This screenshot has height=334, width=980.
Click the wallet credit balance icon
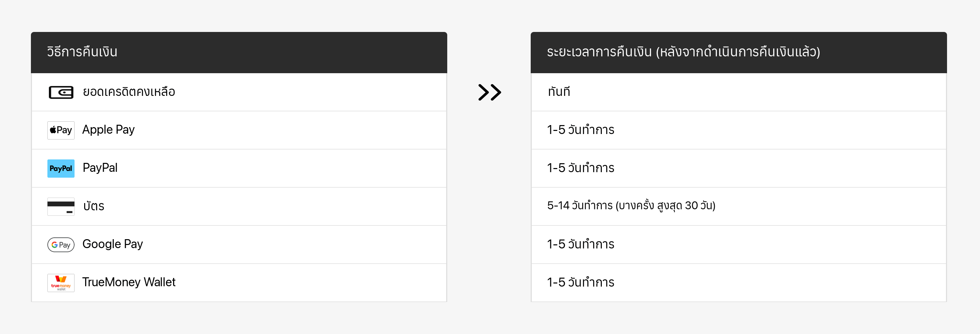point(61,92)
